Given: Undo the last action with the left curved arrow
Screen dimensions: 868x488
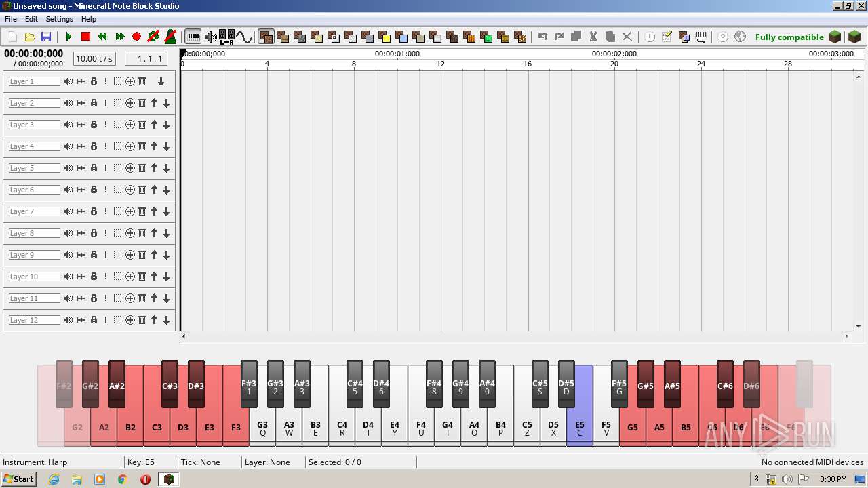Looking at the screenshot, I should coord(542,37).
